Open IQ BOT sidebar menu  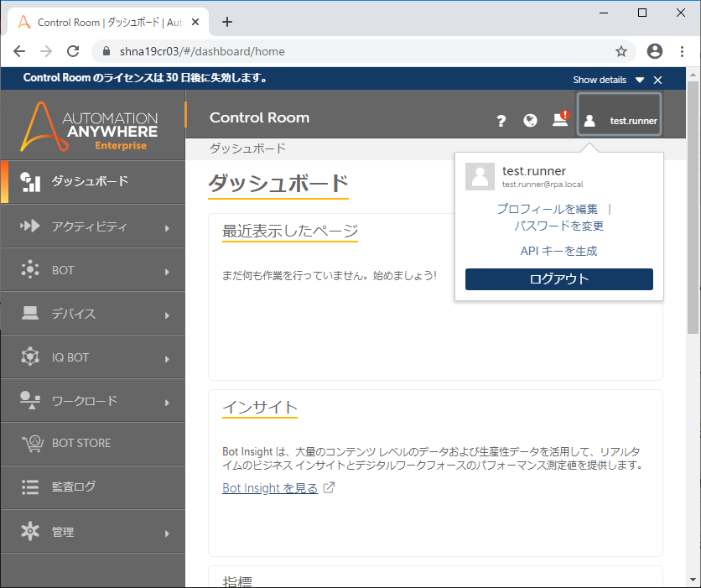click(x=93, y=356)
